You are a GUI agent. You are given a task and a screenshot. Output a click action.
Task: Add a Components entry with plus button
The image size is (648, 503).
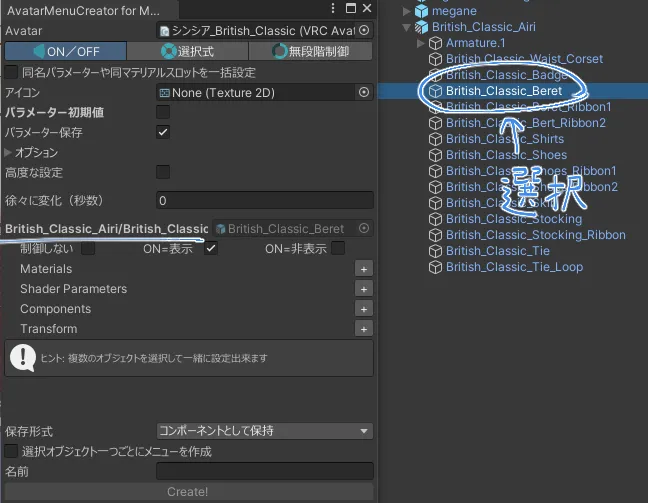tap(364, 309)
